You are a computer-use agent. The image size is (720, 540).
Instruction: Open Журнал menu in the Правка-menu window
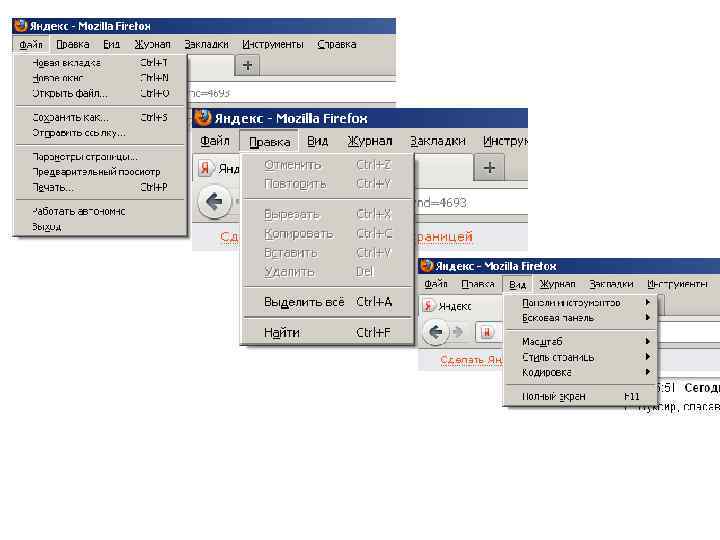[370, 141]
